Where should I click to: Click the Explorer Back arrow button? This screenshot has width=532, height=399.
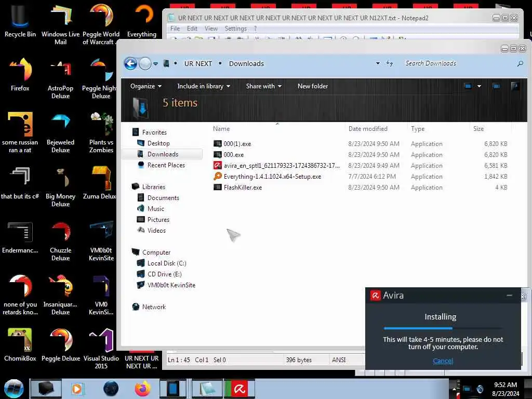click(x=130, y=63)
